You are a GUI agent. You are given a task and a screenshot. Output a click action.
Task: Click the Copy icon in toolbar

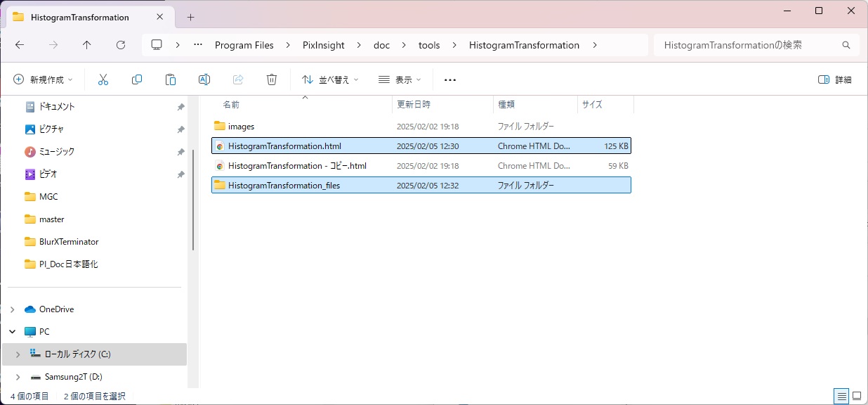[x=137, y=79]
